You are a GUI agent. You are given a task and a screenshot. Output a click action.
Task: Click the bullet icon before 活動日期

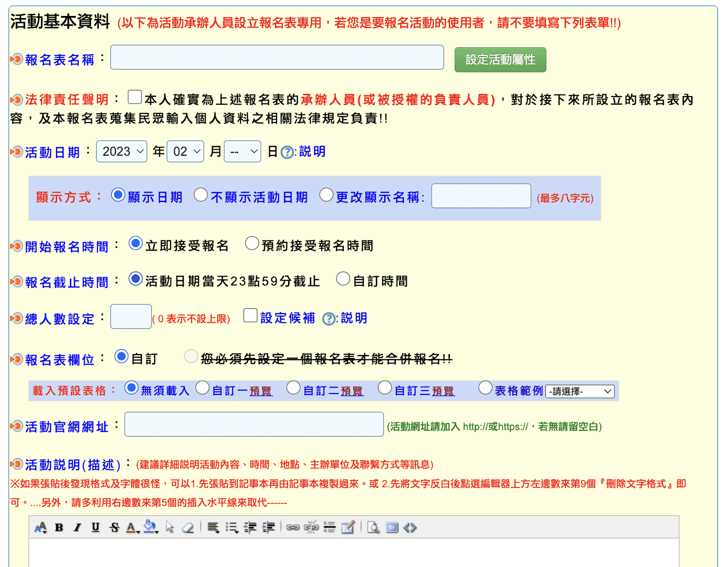[17, 152]
